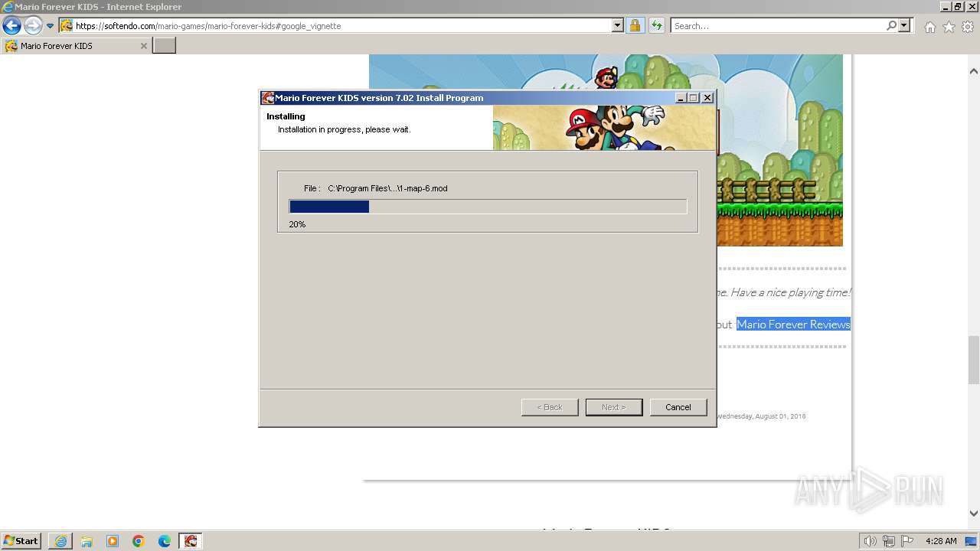Click the network tray icon
The height and width of the screenshot is (551, 980).
(x=889, y=541)
